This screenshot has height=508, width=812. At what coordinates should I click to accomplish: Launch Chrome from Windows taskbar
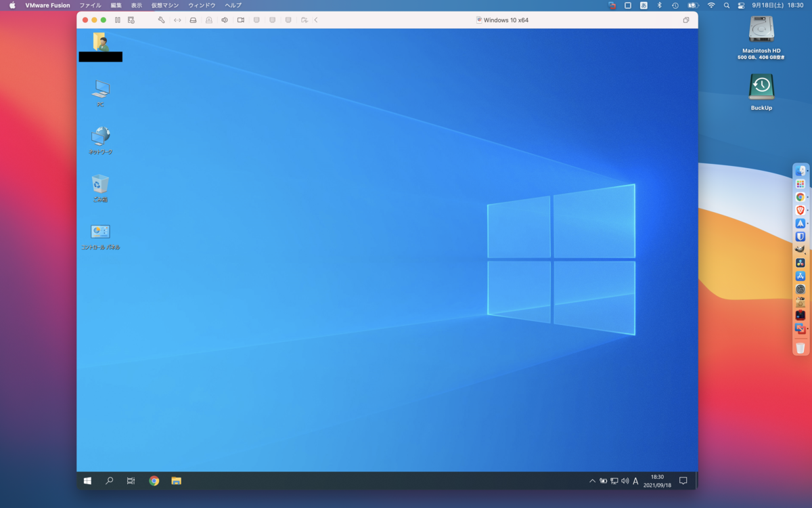[x=154, y=481]
